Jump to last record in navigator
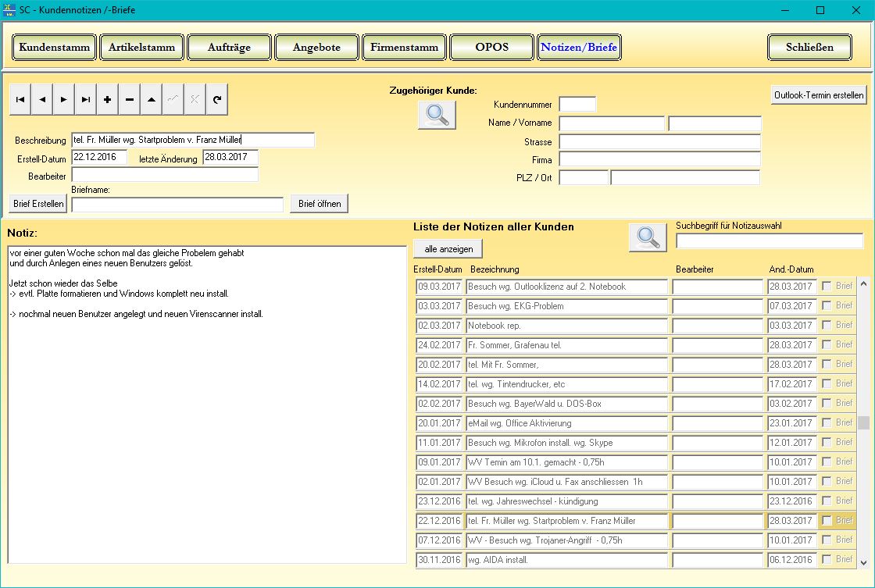This screenshot has width=875, height=588. tap(85, 100)
